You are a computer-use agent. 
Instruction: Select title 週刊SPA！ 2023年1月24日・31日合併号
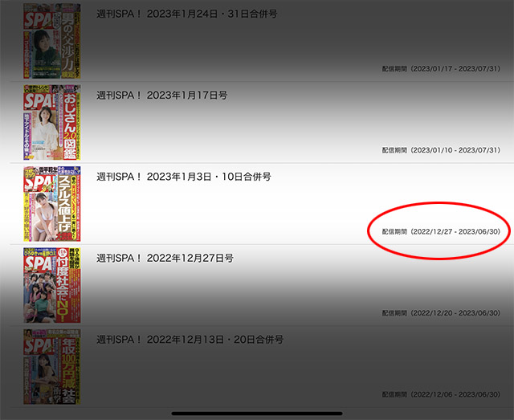tap(187, 14)
